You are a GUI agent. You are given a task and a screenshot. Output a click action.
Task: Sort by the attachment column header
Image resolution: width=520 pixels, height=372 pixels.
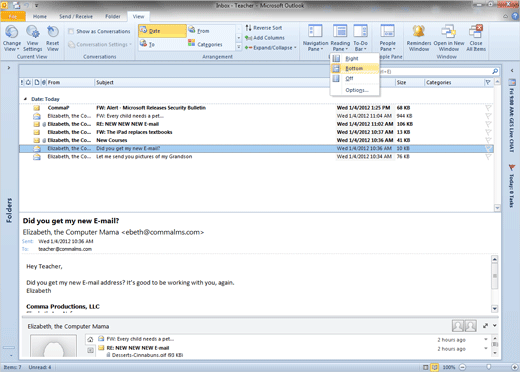tap(43, 82)
